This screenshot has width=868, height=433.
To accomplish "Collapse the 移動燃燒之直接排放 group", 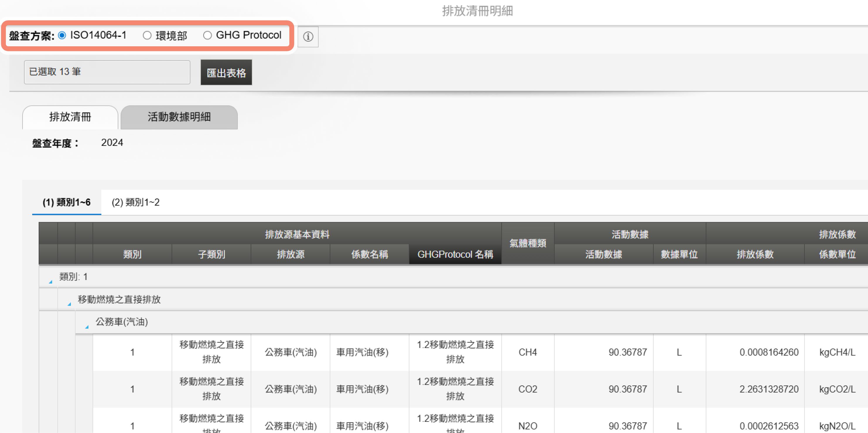I will pos(69,303).
